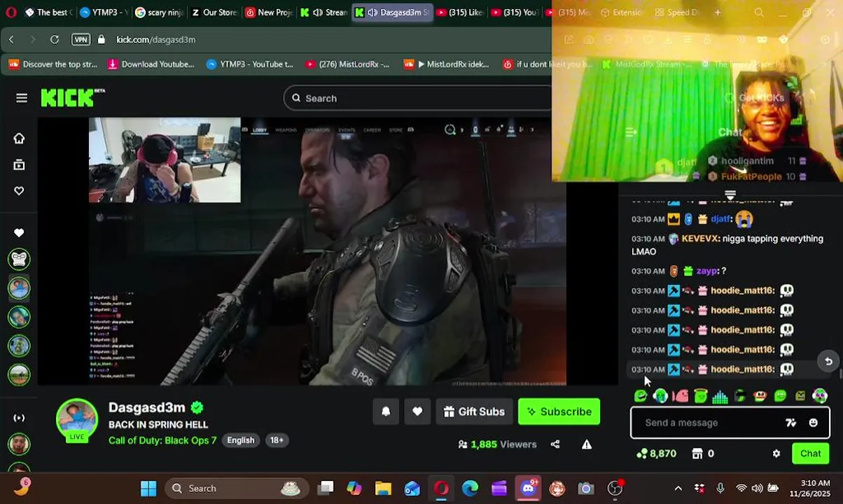Select the green laughing emote
The height and width of the screenshot is (504, 843).
pyautogui.click(x=640, y=396)
